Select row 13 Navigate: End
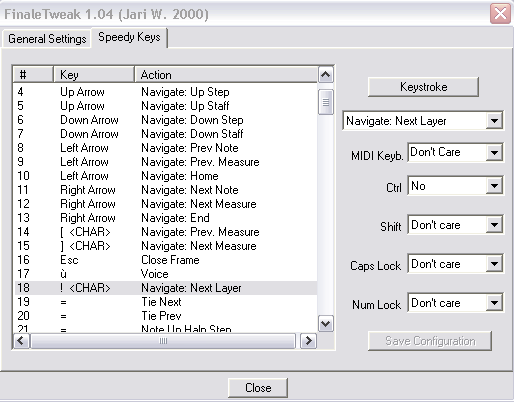The image size is (514, 402). (x=165, y=218)
